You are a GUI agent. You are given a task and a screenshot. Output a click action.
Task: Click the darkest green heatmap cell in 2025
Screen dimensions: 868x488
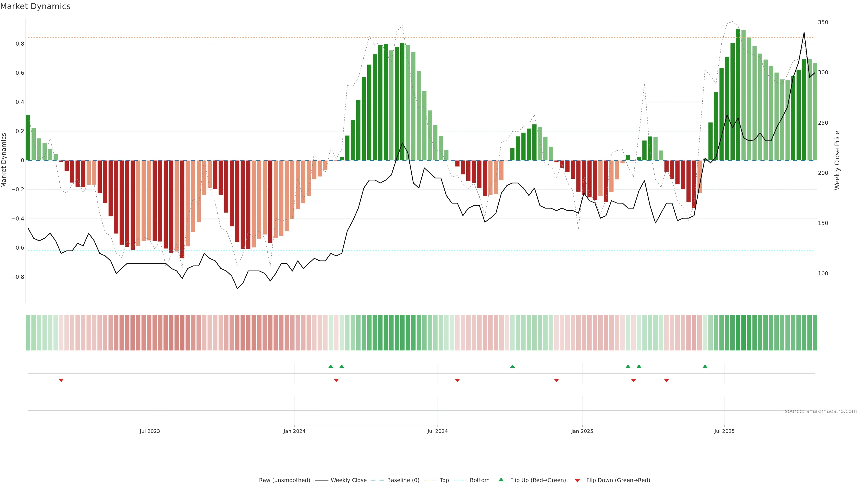pyautogui.click(x=738, y=333)
